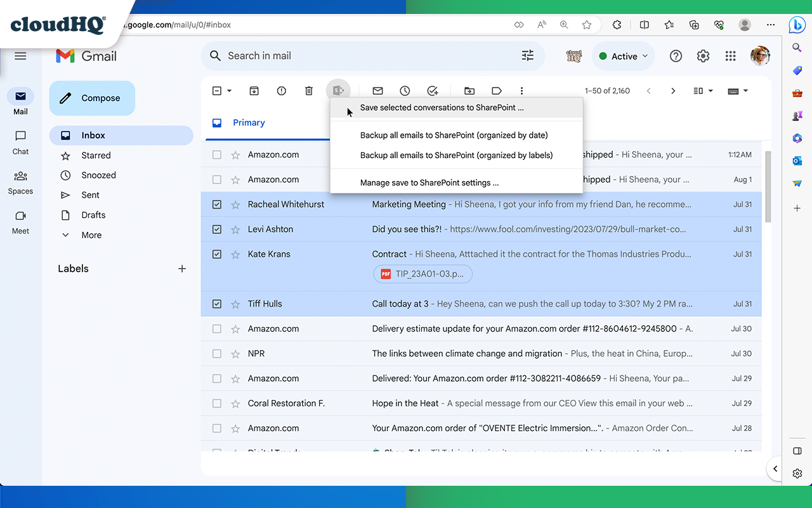Toggle the Gmail main menu hamburger

tap(20, 56)
